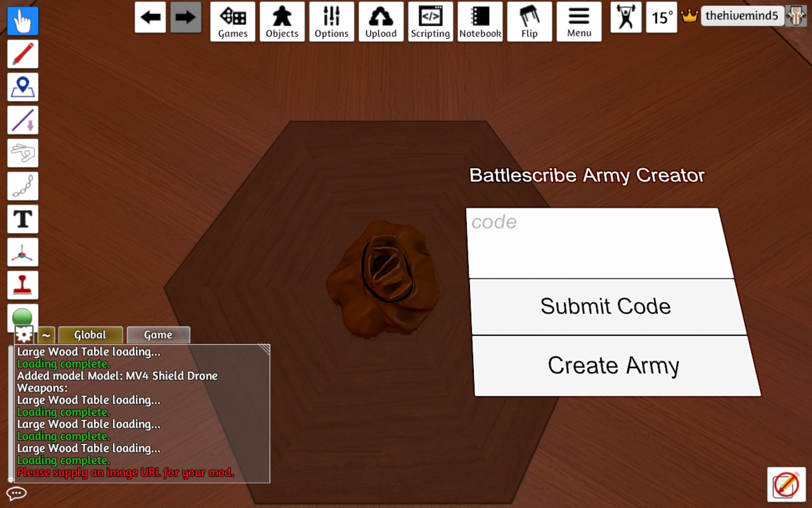Open the Objects menu
The height and width of the screenshot is (508, 812).
[x=282, y=21]
